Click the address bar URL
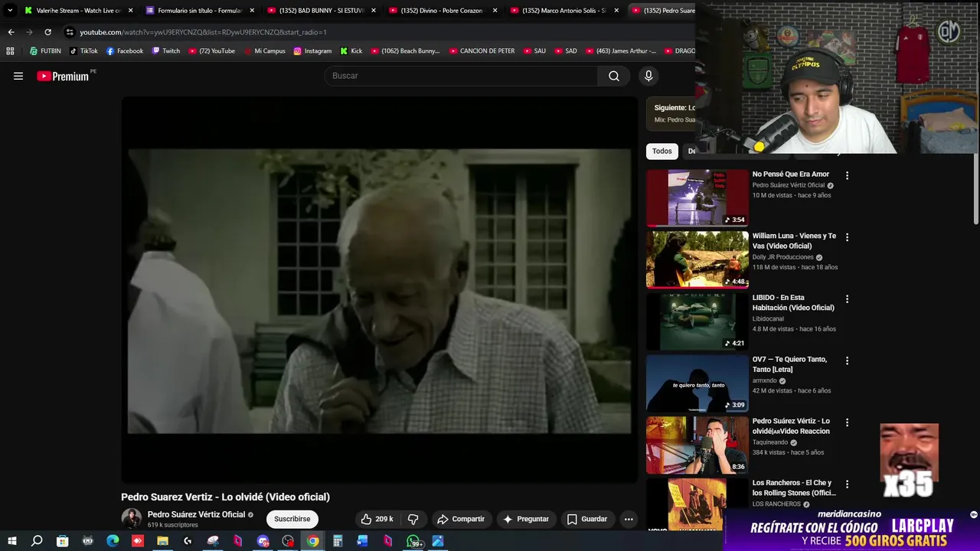Viewport: 980px width, 551px height. coord(203,32)
